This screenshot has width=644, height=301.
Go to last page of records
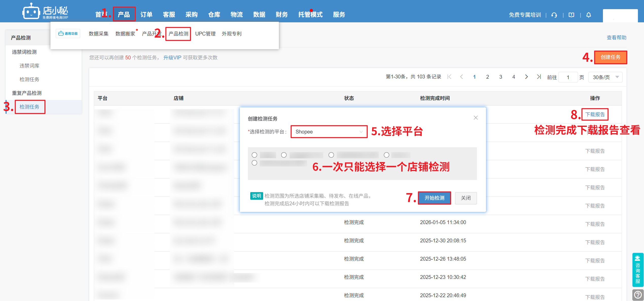[x=539, y=77]
